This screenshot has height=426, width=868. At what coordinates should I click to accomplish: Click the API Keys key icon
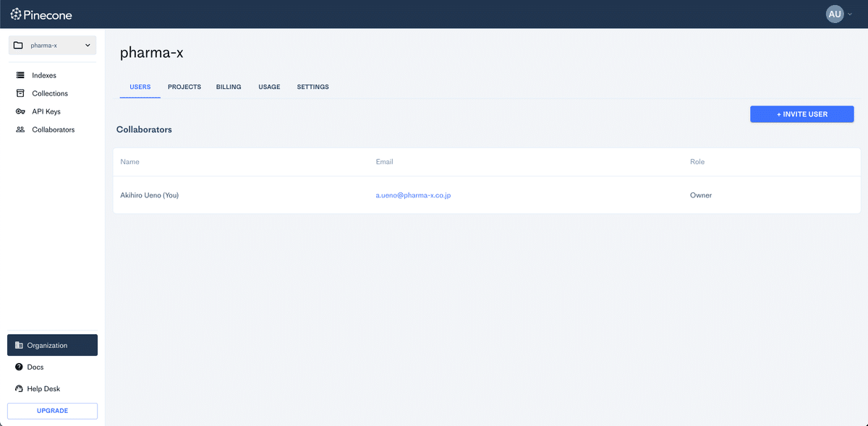tap(20, 111)
